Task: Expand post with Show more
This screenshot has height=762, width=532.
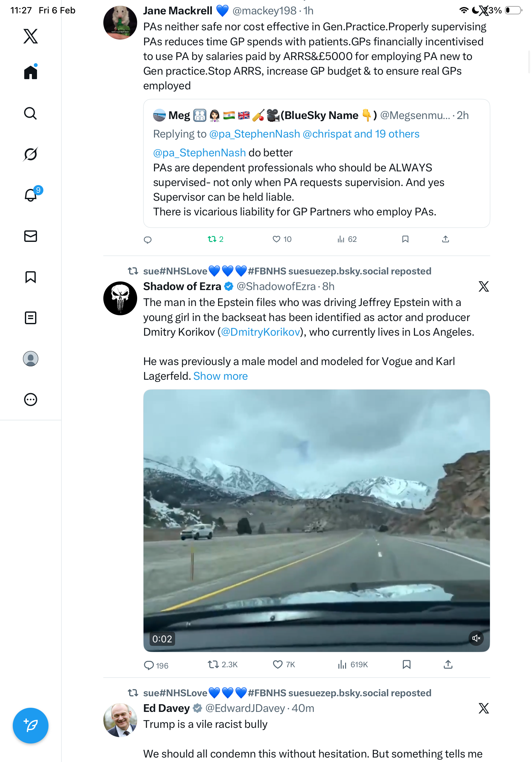Action: click(220, 376)
